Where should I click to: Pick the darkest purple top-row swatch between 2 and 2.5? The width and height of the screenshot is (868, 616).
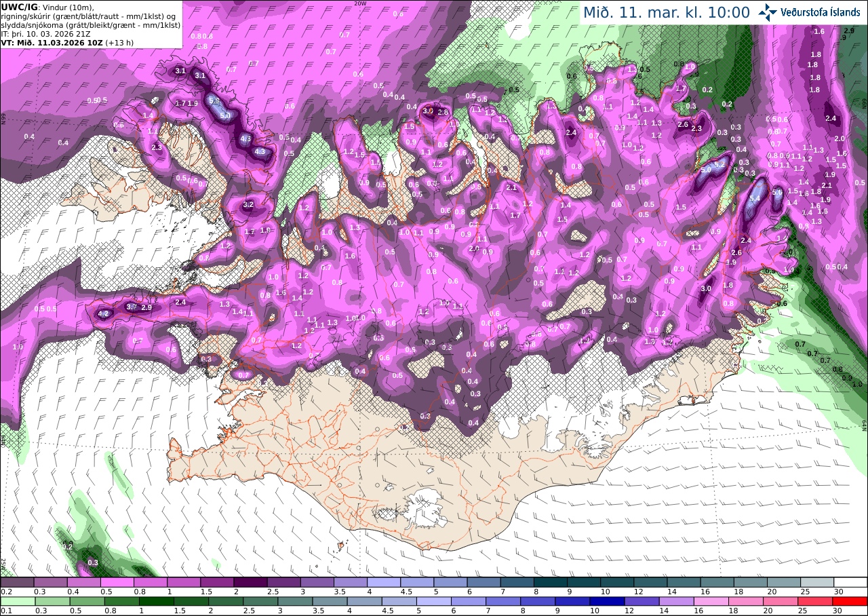(250, 582)
